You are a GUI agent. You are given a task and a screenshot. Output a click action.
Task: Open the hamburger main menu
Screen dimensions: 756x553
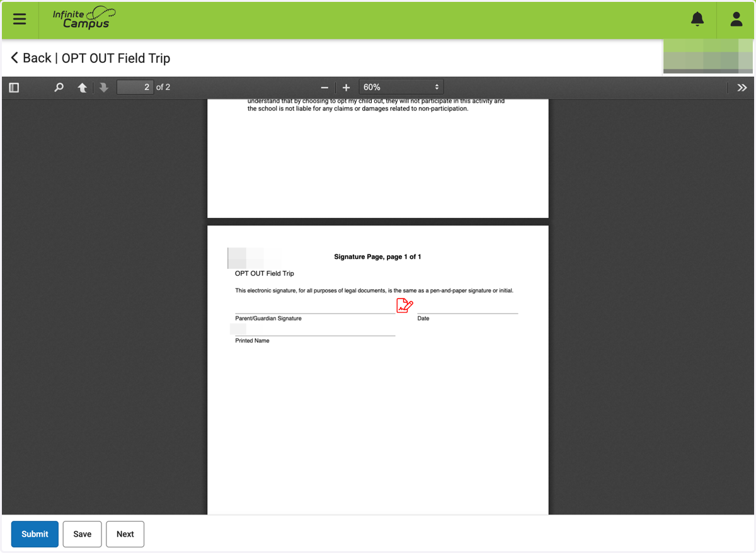point(20,19)
